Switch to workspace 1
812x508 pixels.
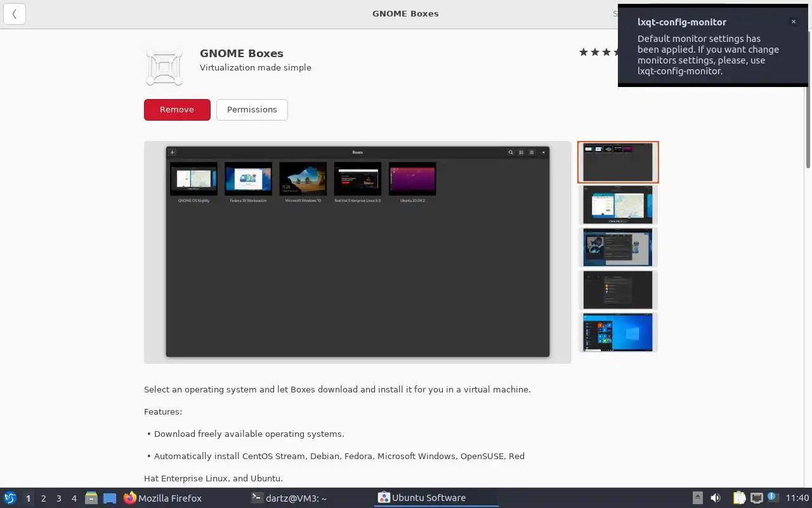coord(28,498)
